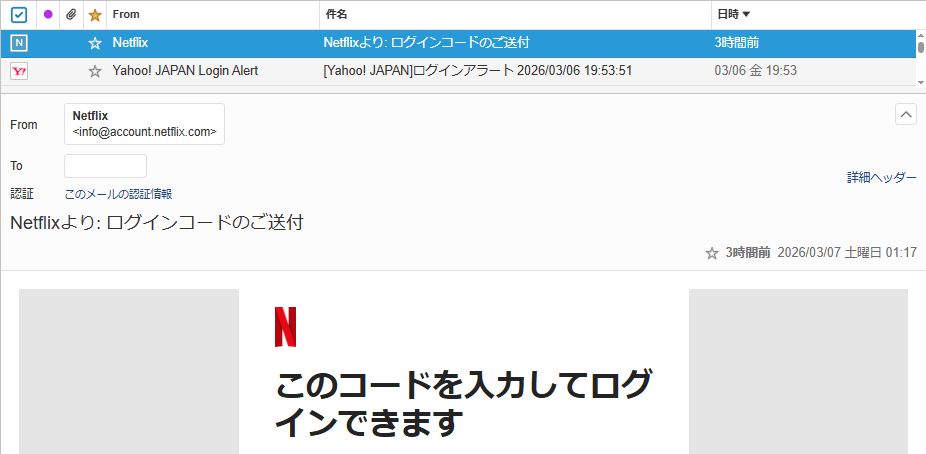
Task: Click the Netflix sender avatar icon
Action: 19,43
